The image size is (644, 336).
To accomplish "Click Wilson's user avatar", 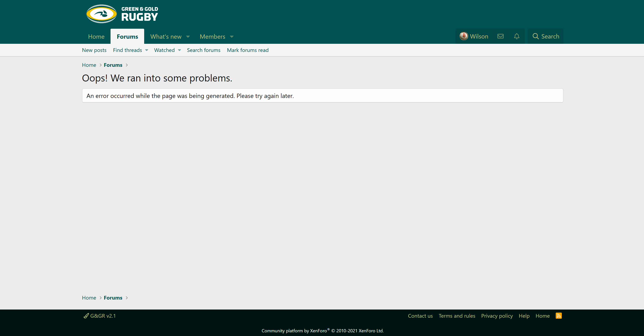I will [464, 36].
